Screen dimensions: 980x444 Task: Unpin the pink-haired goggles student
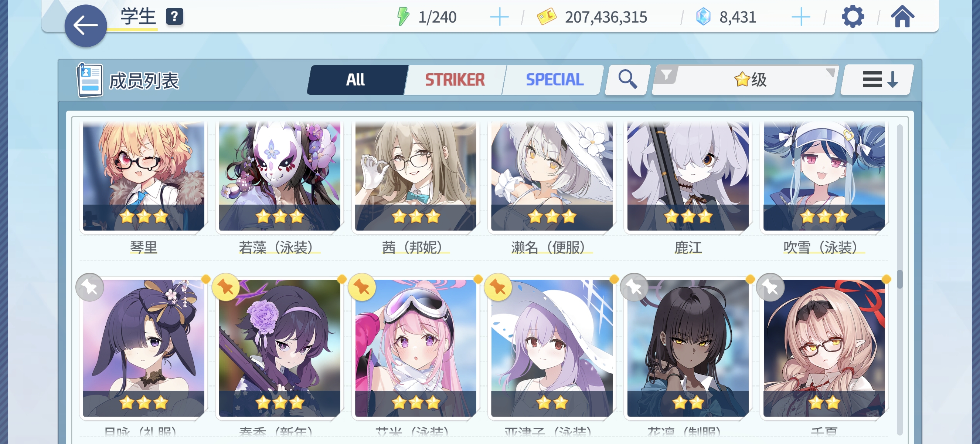[362, 287]
